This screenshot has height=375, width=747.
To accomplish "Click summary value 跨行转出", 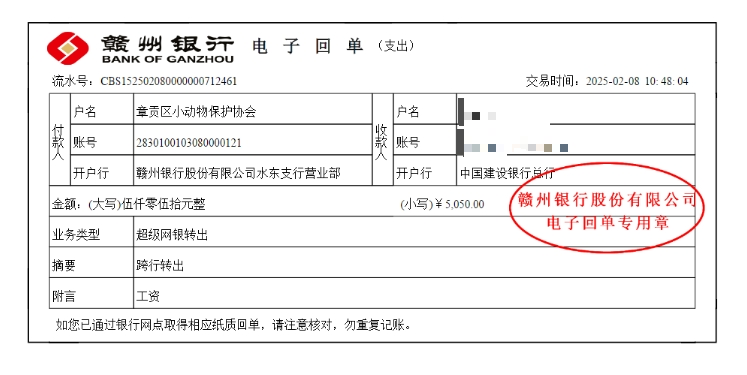I will [160, 265].
